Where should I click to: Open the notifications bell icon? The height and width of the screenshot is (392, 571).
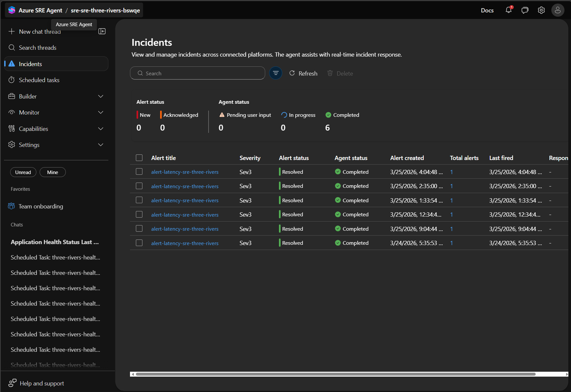508,10
